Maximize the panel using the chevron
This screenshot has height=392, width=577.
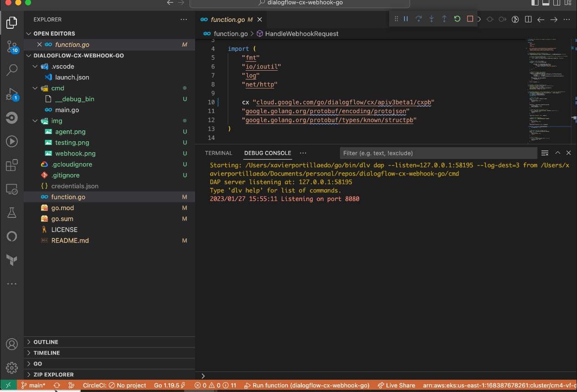tap(557, 153)
